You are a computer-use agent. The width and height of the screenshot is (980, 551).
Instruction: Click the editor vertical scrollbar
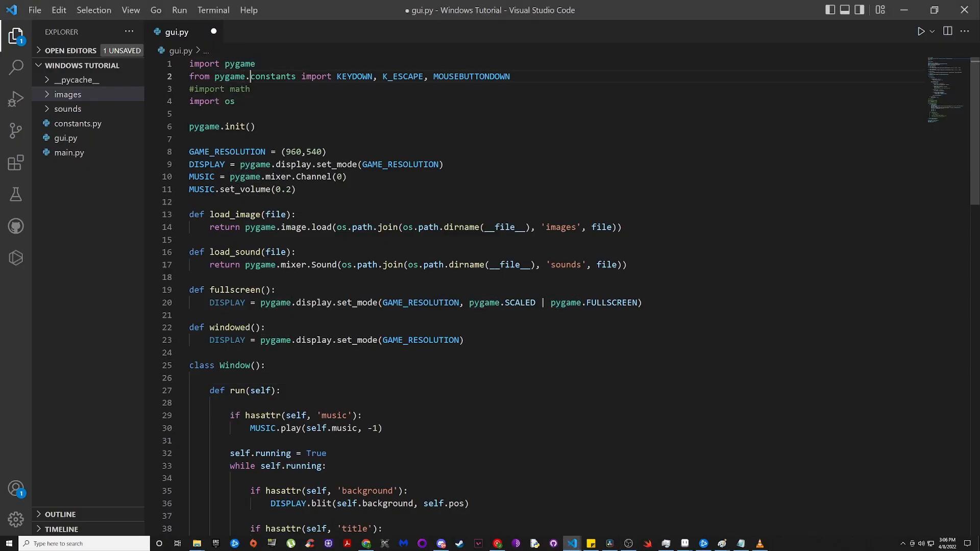pyautogui.click(x=974, y=133)
